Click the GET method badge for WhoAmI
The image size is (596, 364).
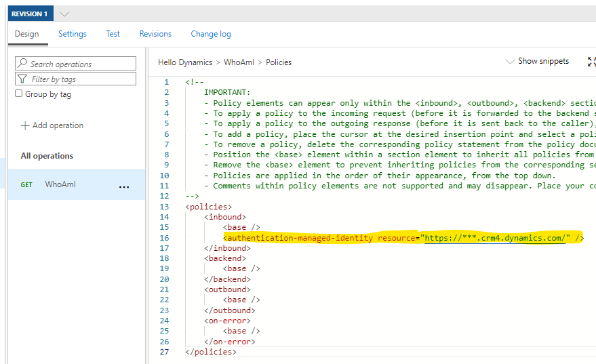pyautogui.click(x=26, y=185)
